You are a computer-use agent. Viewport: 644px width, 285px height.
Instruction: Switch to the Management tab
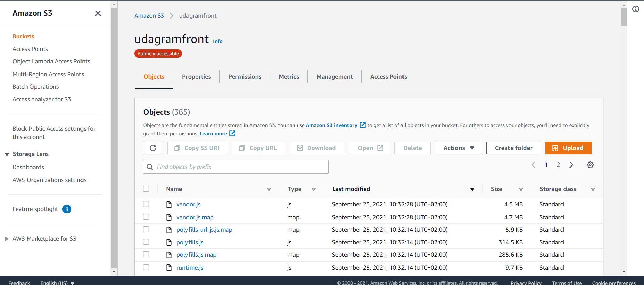click(x=334, y=77)
